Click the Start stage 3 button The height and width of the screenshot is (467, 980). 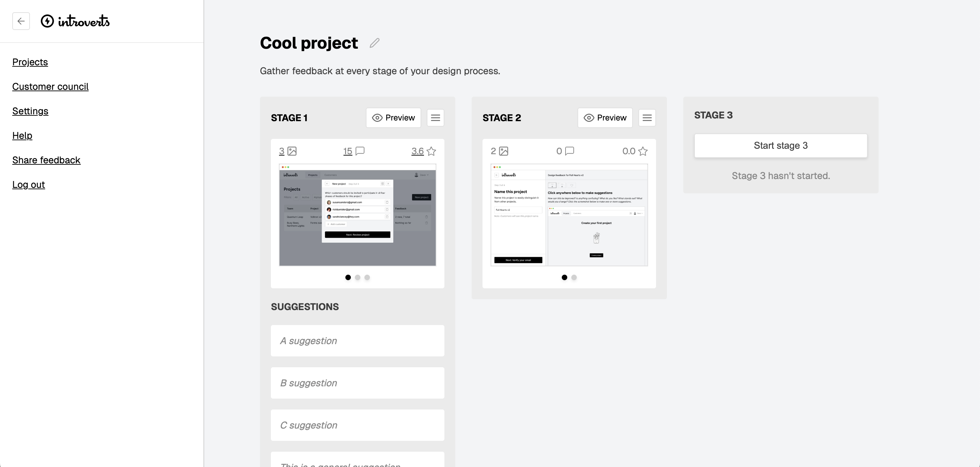(x=781, y=146)
